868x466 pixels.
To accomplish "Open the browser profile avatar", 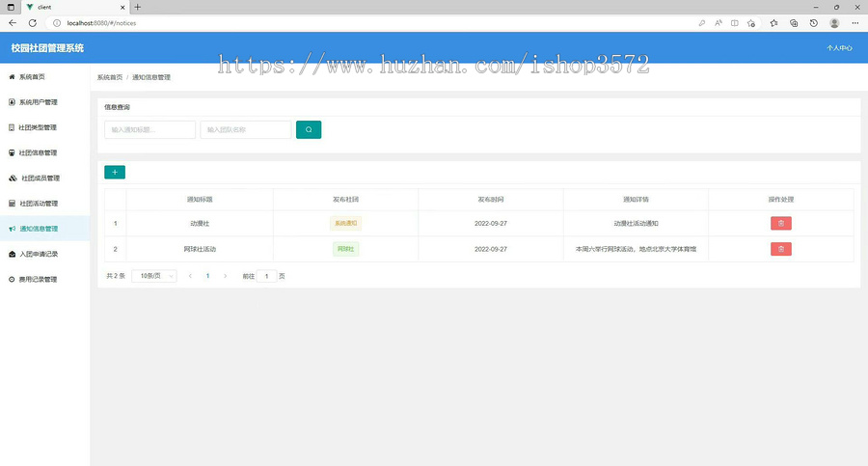I will pos(834,23).
